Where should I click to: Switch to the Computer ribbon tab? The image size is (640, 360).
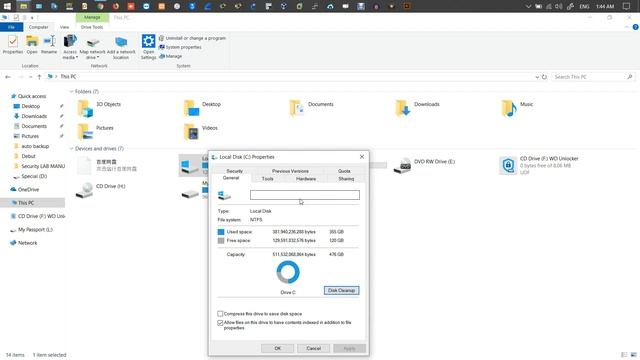coord(38,27)
